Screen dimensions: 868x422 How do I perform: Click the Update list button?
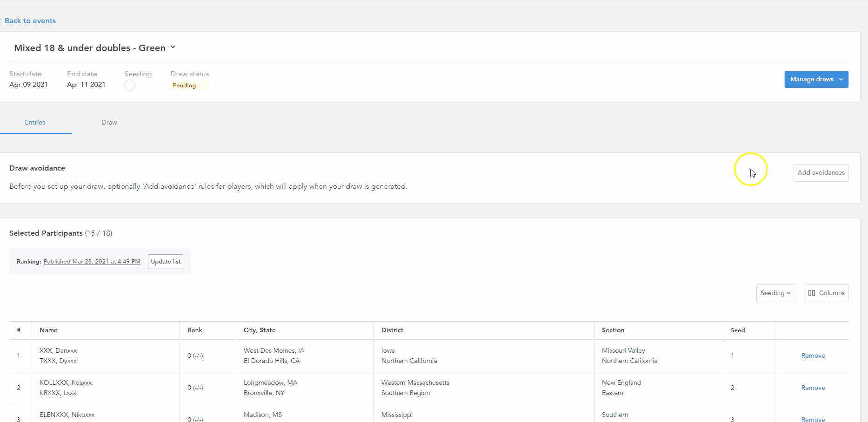coord(165,262)
